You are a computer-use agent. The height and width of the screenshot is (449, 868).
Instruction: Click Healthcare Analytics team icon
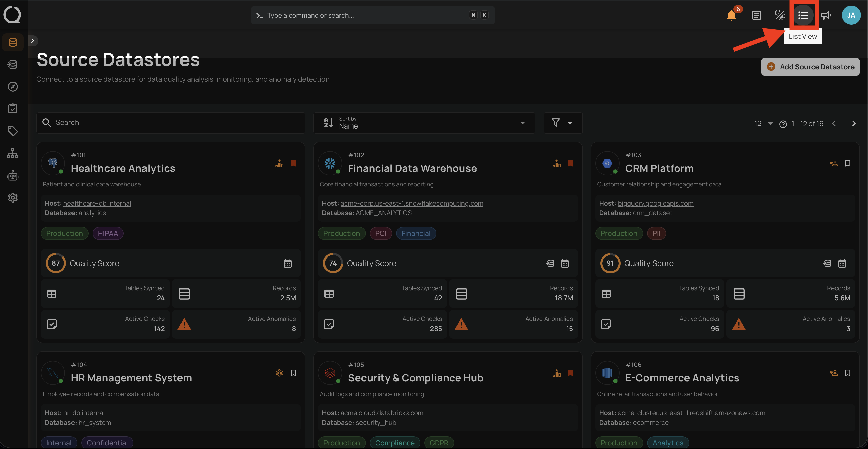coord(279,163)
